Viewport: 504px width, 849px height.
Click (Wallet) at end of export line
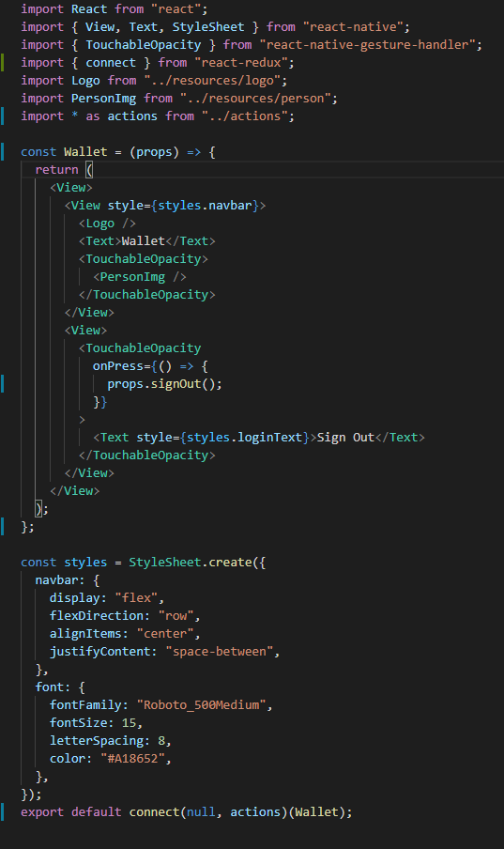pyautogui.click(x=316, y=812)
